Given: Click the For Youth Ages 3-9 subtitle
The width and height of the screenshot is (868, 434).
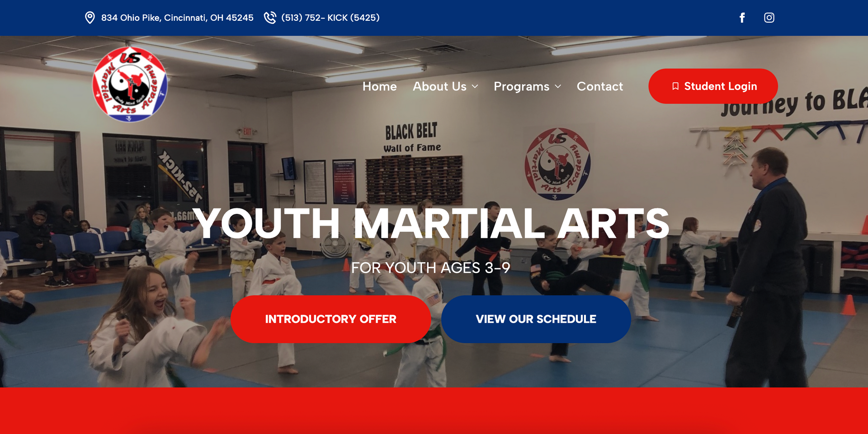Looking at the screenshot, I should pyautogui.click(x=430, y=268).
